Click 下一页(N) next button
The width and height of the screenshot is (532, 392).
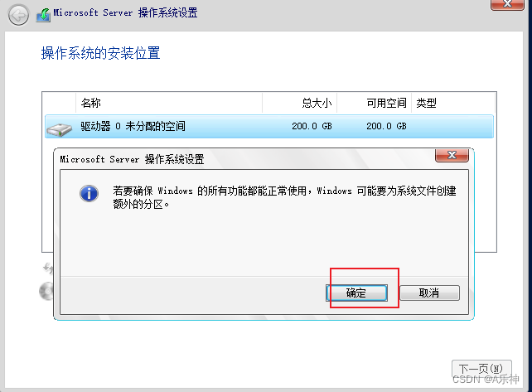pos(481,369)
